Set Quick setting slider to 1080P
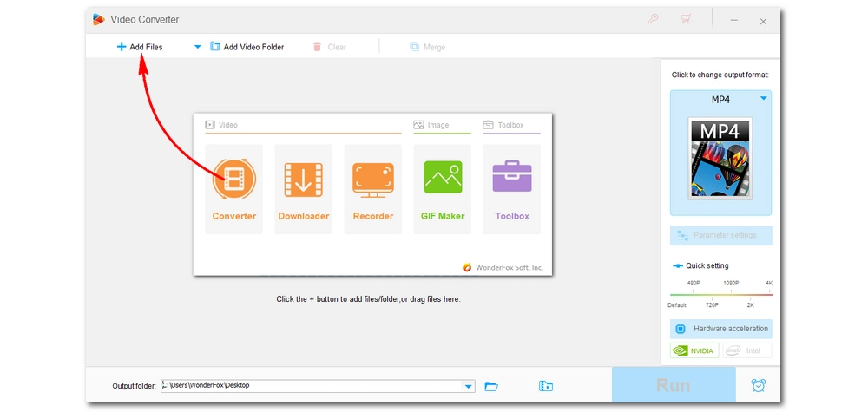This screenshot has height=412, width=868. point(730,295)
